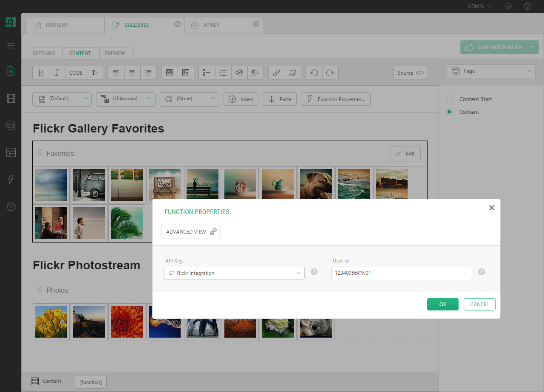Viewport: 544px width, 392px height.
Task: Click the yellow tulips photo thumbnail
Action: coord(51,321)
